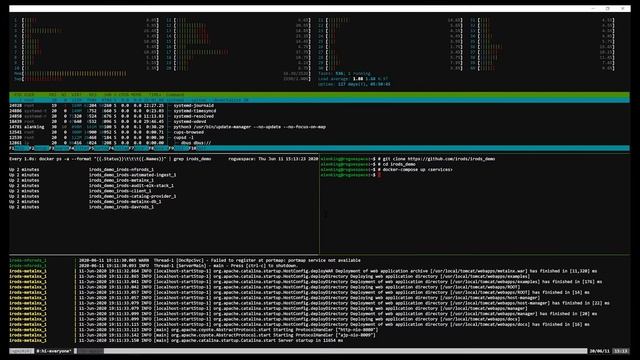Click the F2 Setup key in htop bar

tap(39, 148)
